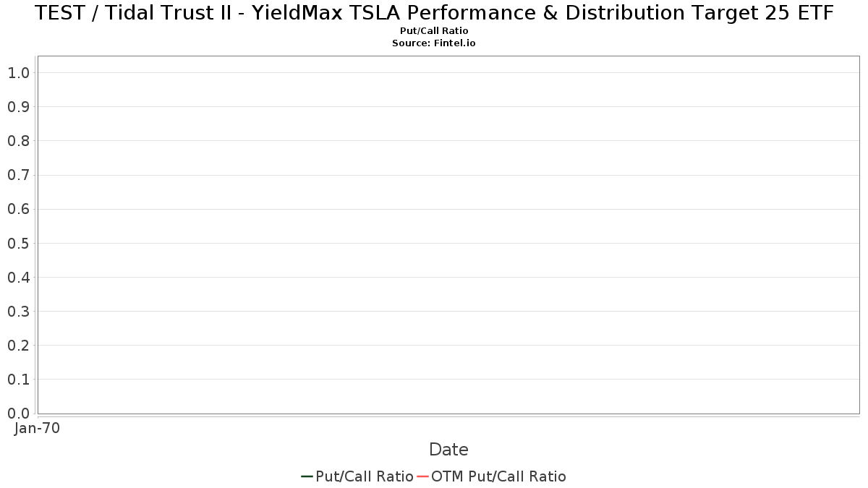Click the 0.4 y-axis tick label
This screenshot has width=868, height=488.
point(18,277)
